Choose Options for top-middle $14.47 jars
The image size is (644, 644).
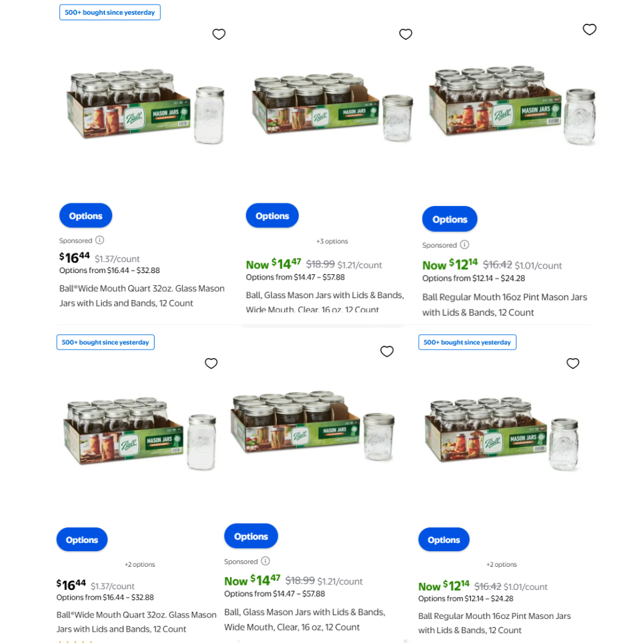pos(272,216)
